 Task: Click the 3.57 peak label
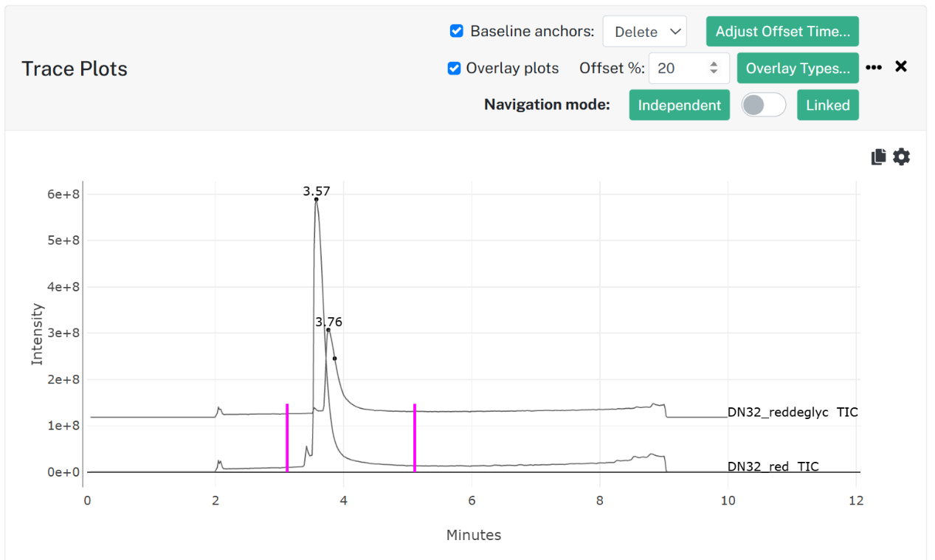tap(317, 191)
